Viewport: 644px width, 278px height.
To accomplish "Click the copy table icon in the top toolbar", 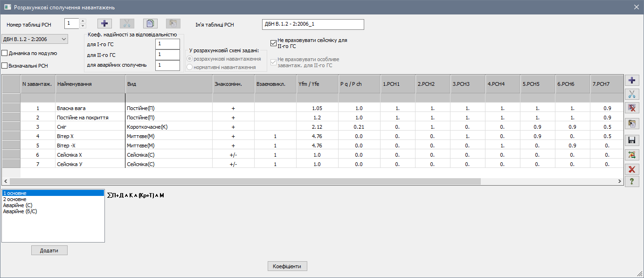I will (x=150, y=24).
